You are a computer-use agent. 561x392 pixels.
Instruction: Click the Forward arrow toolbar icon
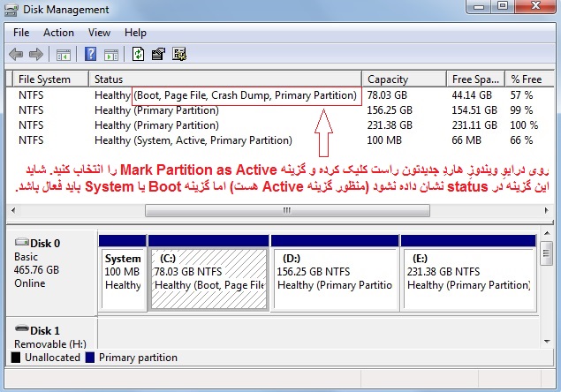[36, 54]
